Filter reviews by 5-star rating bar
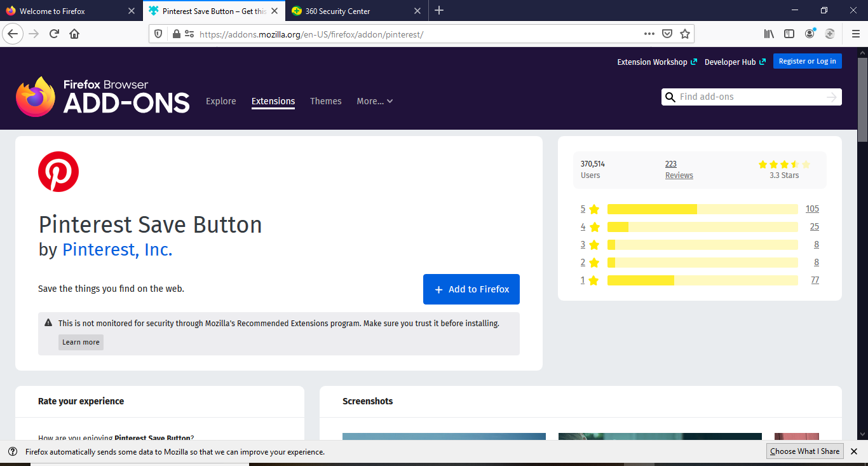868x466 pixels. tap(702, 209)
